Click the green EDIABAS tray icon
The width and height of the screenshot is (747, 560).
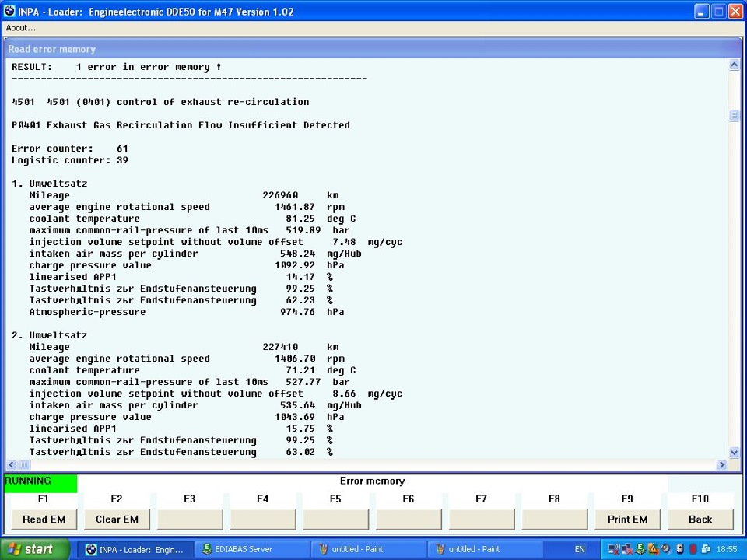click(x=640, y=549)
